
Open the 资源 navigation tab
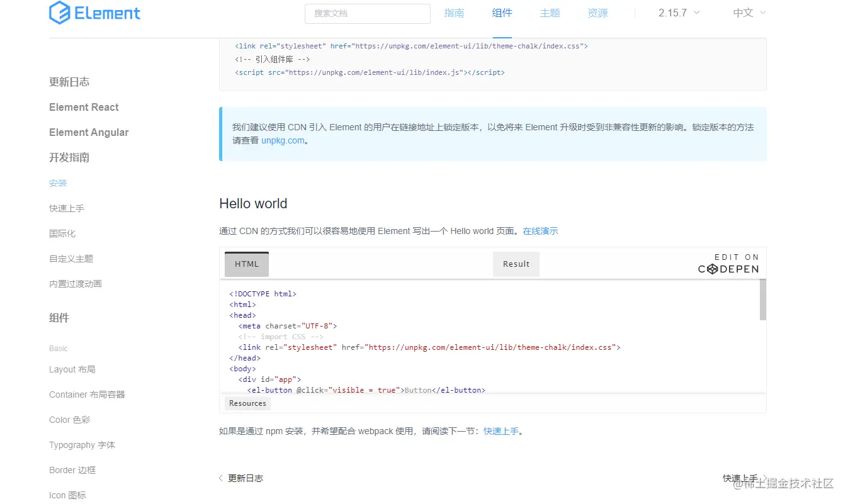[598, 13]
